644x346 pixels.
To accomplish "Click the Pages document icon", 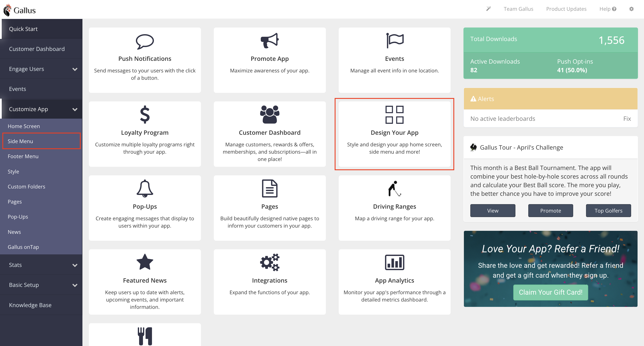I will [x=269, y=188].
